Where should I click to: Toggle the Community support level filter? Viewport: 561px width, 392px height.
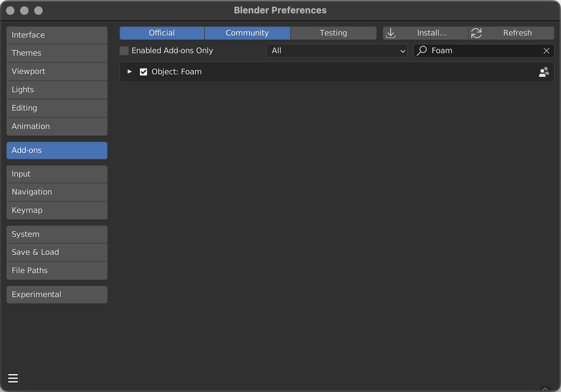coord(248,33)
